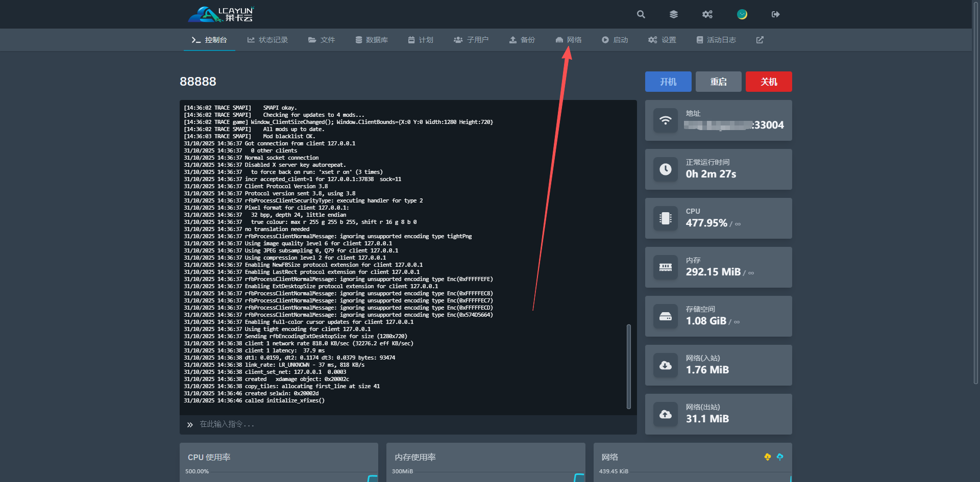Screen dimensions: 980x482
Task: Click the sign out icon
Action: tap(775, 14)
